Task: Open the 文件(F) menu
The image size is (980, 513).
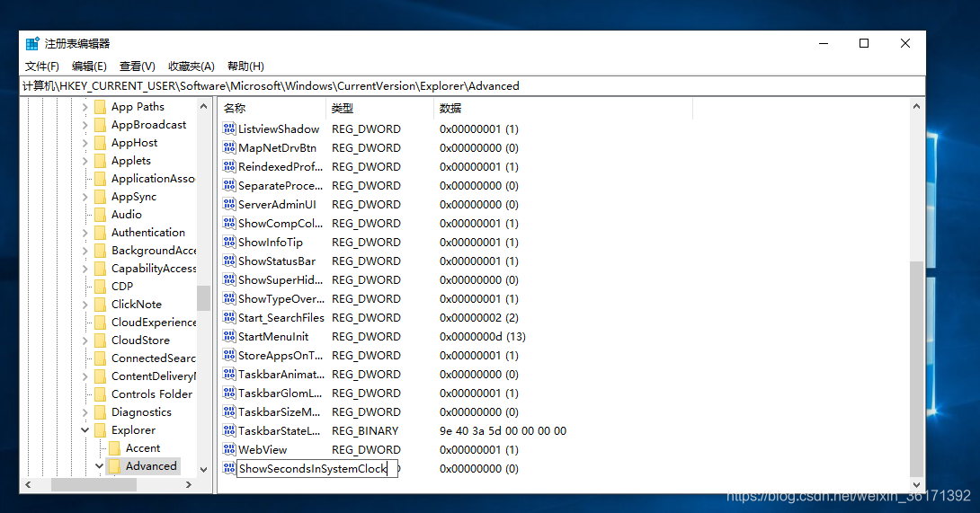Action: tap(42, 66)
